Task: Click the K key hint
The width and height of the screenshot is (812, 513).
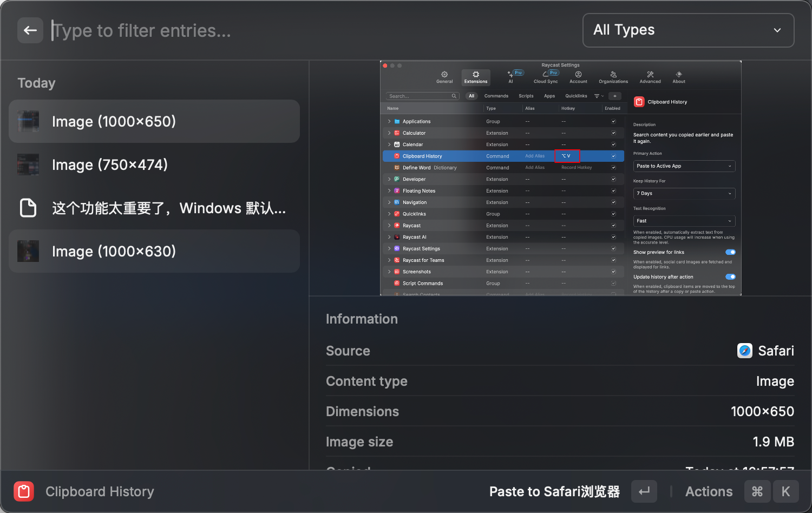Action: 786,491
